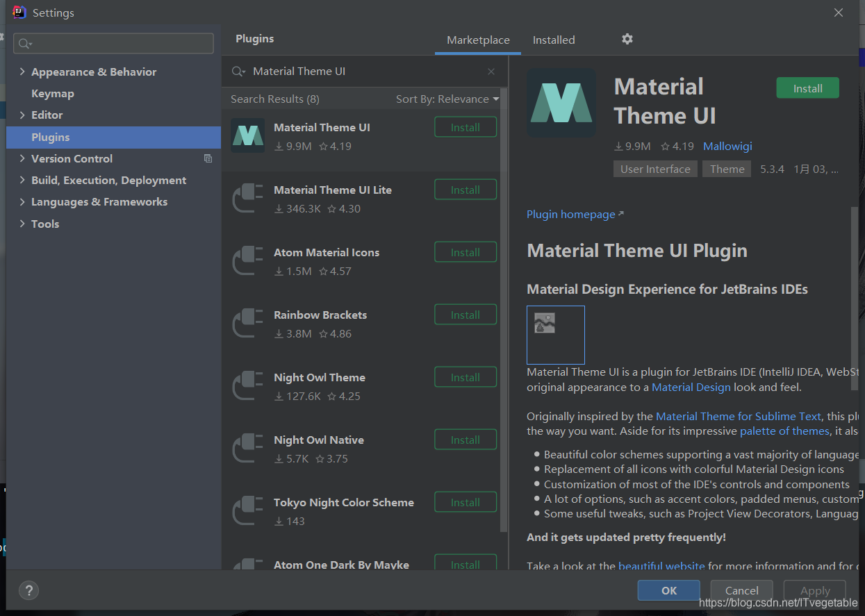
Task: Click the Version Control project-level copy icon
Action: pos(208,158)
